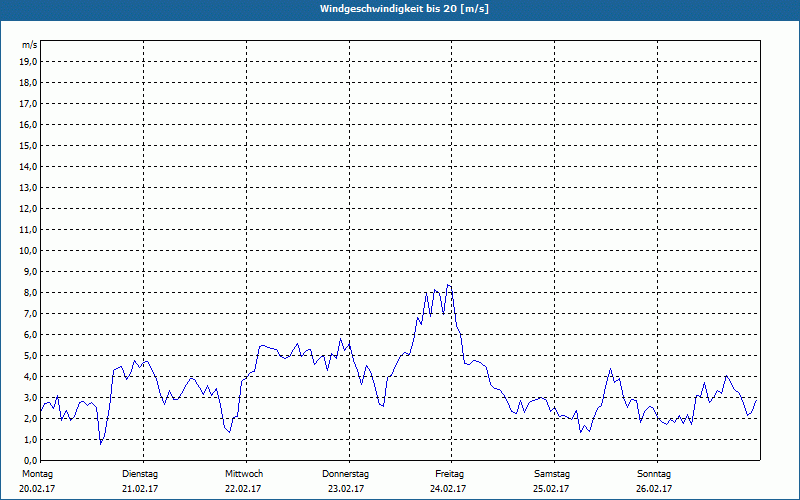Click the highest wind speed peak near Freitag

tap(449, 285)
